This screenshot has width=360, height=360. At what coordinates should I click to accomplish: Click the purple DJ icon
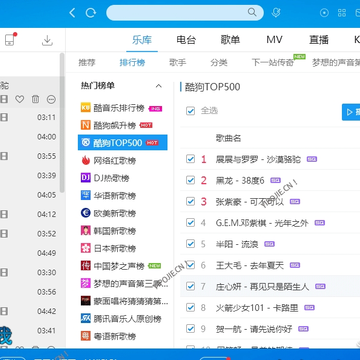(x=86, y=178)
